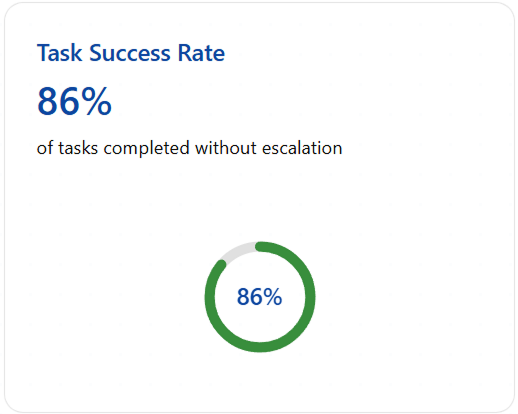
Task: Click the rounded end cap beside the gray segment
Action: [x=222, y=265]
